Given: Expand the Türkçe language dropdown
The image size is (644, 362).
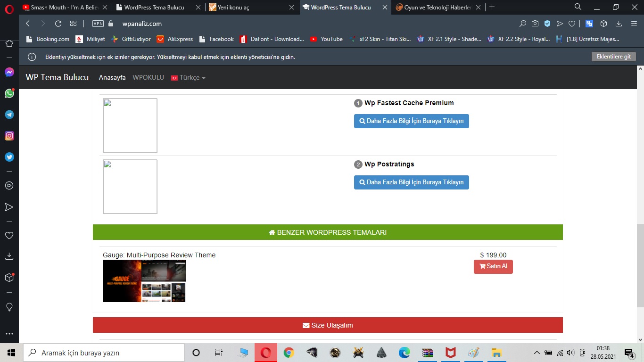Looking at the screenshot, I should 188,77.
